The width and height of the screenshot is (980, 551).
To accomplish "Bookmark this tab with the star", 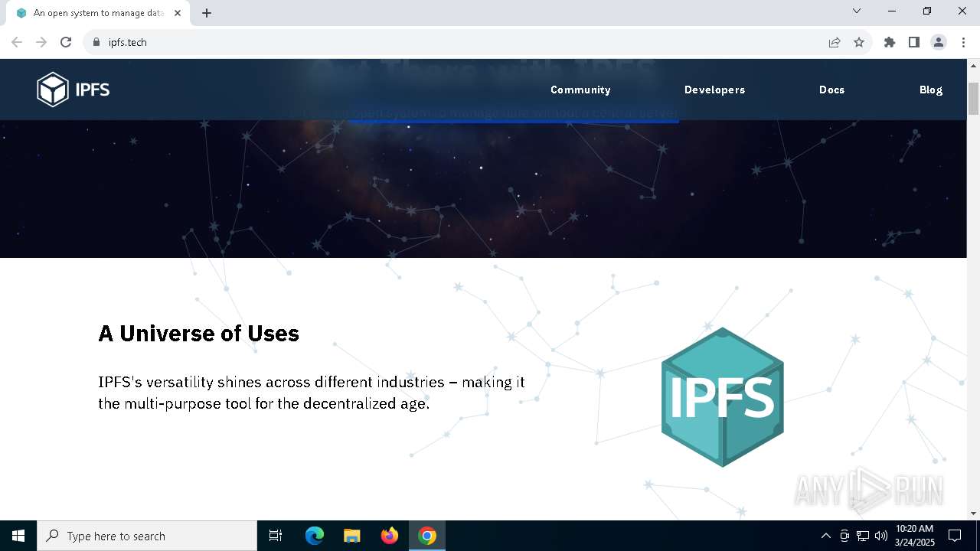I will click(859, 42).
